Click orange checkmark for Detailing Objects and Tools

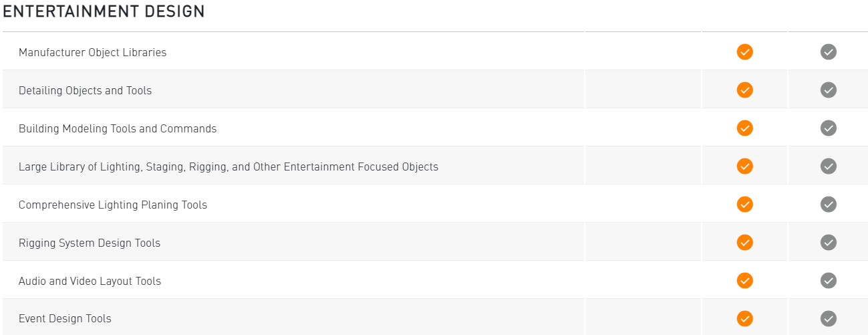click(744, 90)
